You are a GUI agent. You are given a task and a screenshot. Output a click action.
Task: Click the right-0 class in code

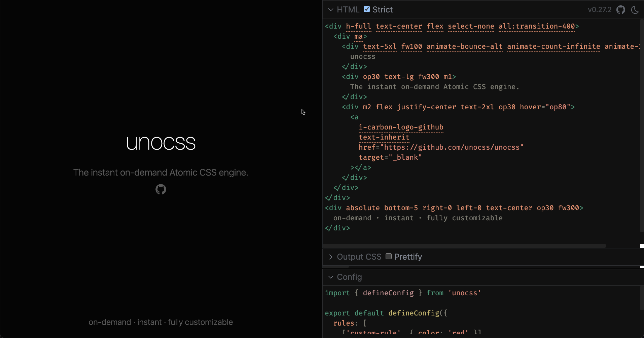pos(437,208)
